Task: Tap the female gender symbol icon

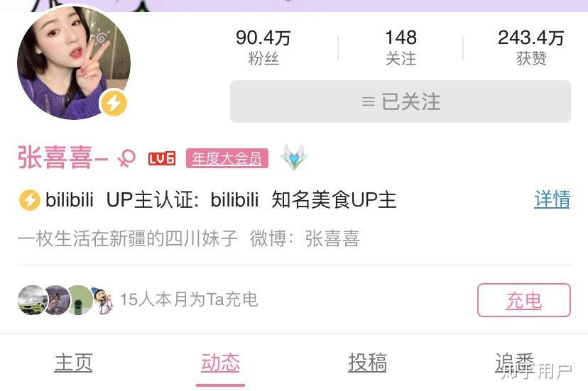Action: tap(126, 158)
